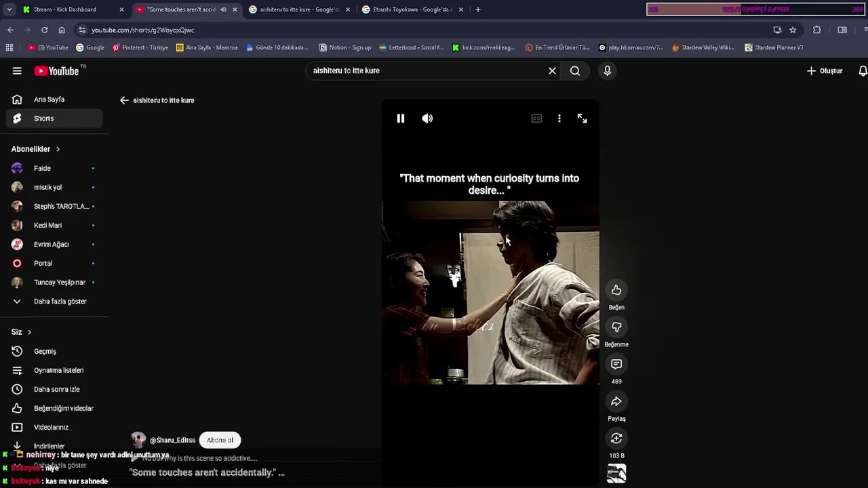
Task: Open Geçmiş watch history
Action: tap(54, 351)
